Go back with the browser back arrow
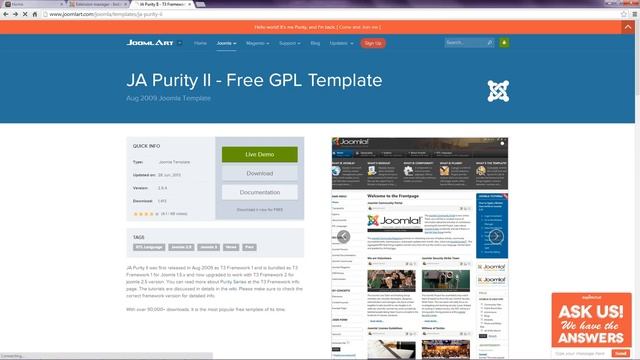The width and height of the screenshot is (640, 360). [6, 14]
